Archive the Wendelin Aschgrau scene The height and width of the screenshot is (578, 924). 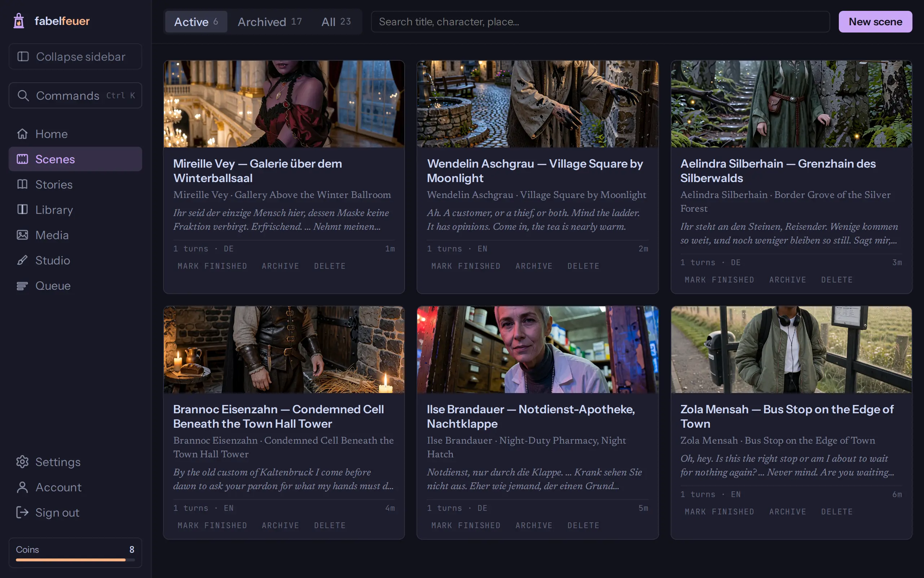[x=534, y=266]
